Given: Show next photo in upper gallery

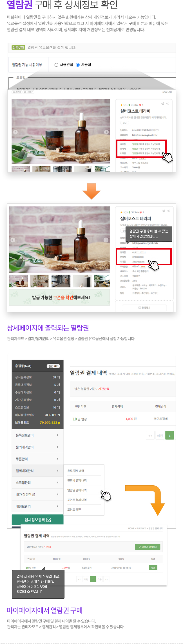Looking at the screenshot, I should tap(106, 132).
